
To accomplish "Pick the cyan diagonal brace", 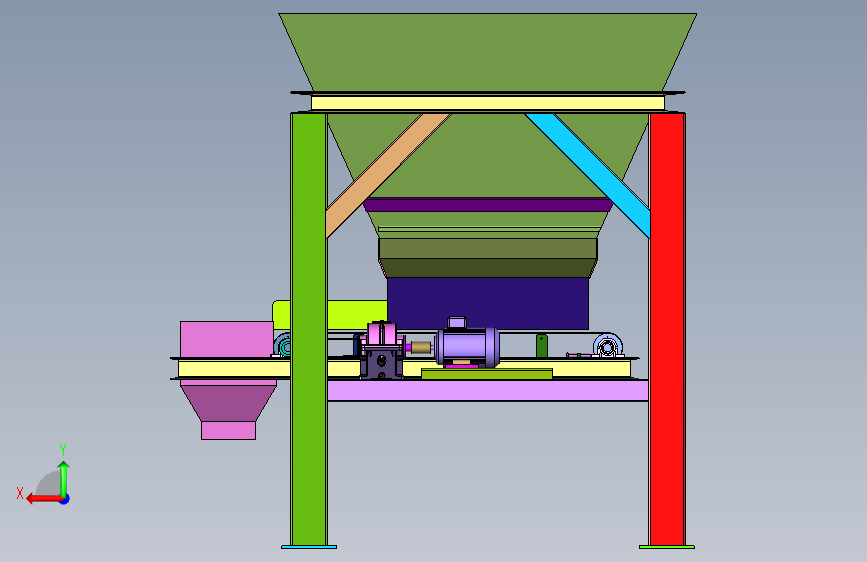I will click(x=588, y=175).
